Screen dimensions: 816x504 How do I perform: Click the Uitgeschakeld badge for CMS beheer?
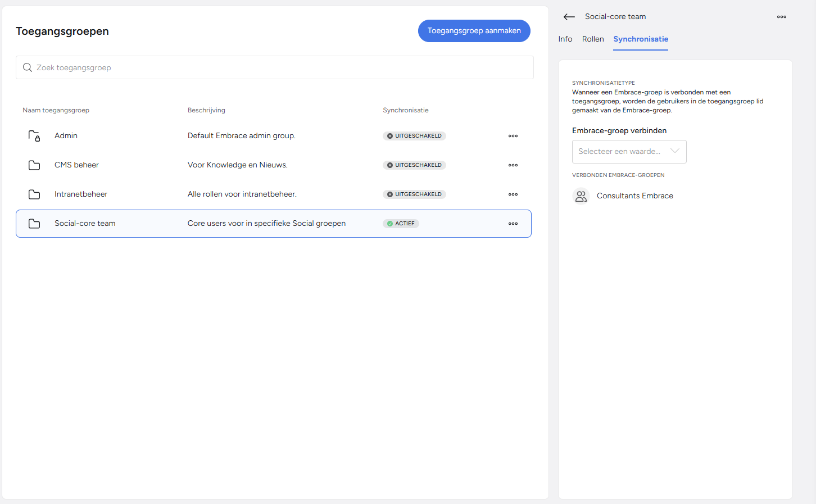[414, 165]
